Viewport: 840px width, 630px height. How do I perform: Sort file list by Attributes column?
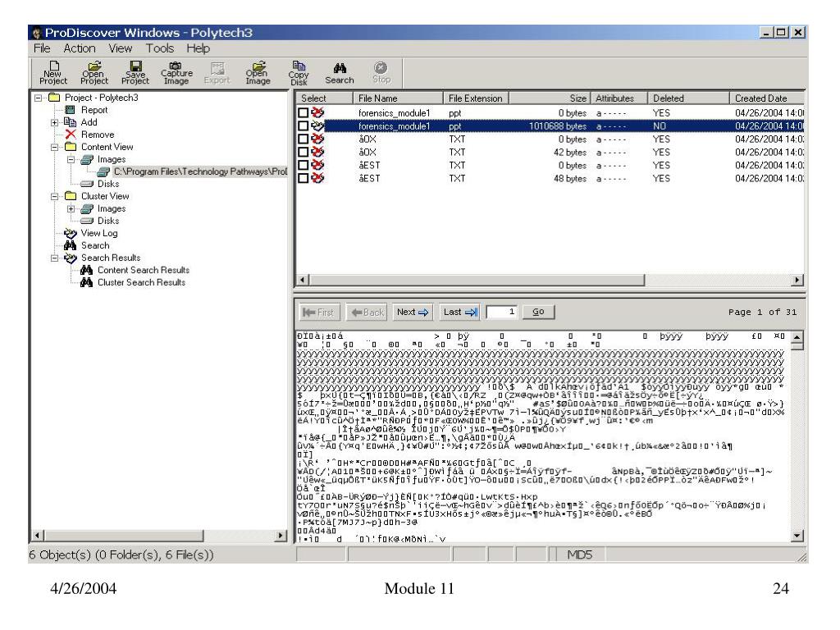(x=619, y=98)
